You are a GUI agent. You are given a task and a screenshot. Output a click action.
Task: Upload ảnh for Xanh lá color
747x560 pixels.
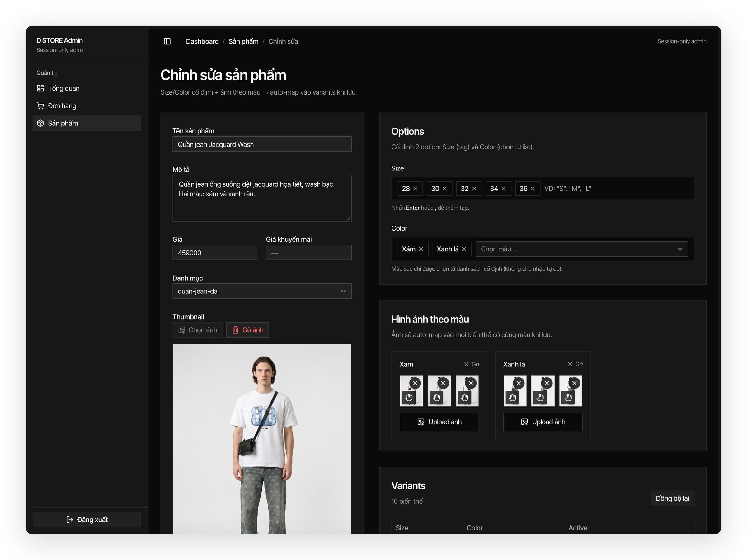543,422
